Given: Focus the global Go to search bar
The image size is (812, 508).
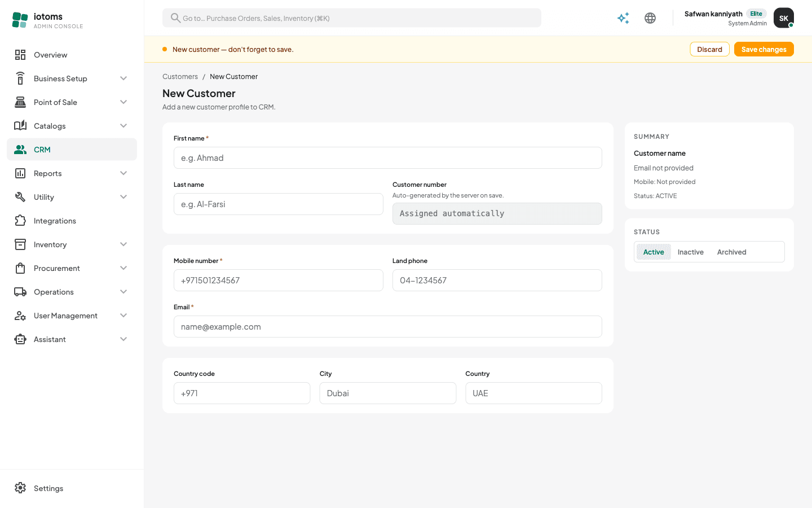Looking at the screenshot, I should point(352,18).
